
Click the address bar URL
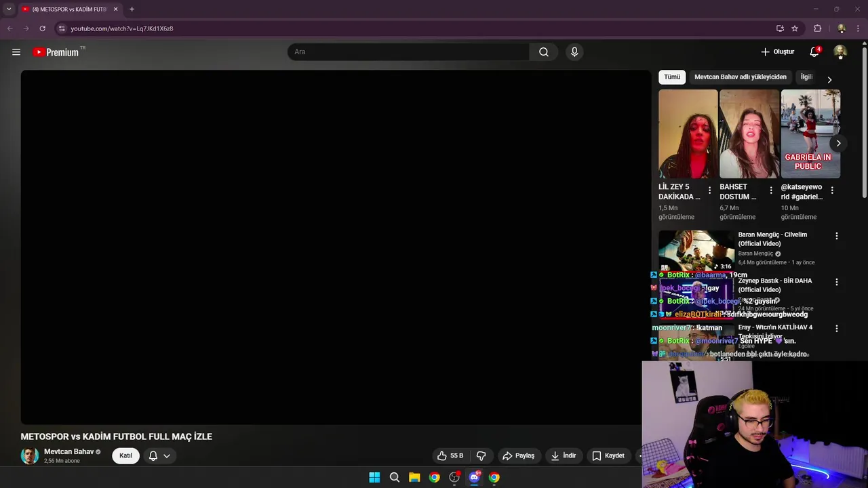click(x=122, y=28)
